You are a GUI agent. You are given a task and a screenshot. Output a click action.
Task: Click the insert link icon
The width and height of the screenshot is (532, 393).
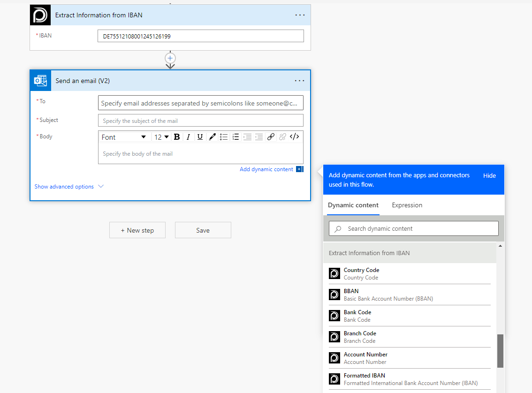(271, 137)
